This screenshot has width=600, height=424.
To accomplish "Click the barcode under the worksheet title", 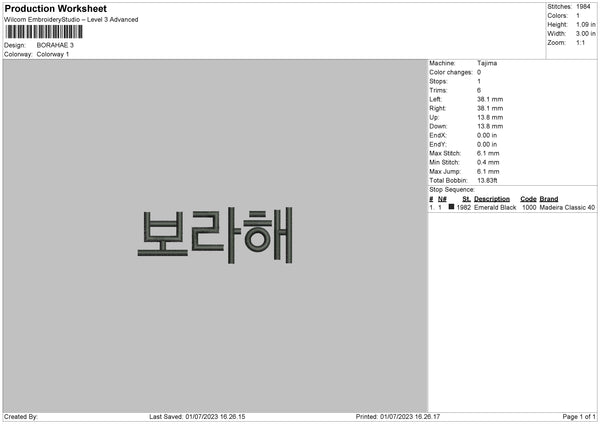I will tap(44, 32).
